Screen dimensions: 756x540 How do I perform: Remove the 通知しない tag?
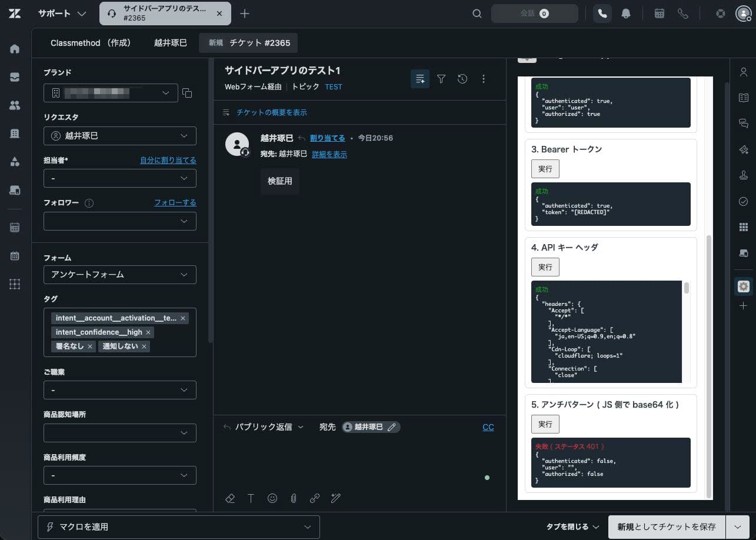[145, 346]
